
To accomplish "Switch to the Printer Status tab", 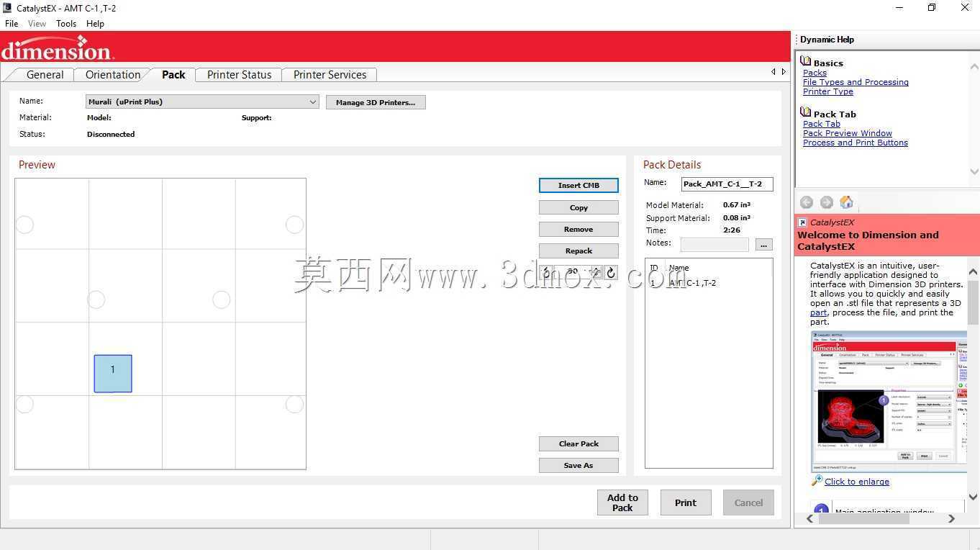I will click(x=240, y=75).
